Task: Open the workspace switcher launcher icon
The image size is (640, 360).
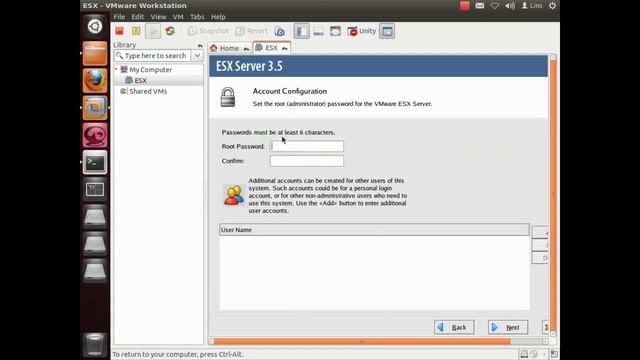Action: (x=95, y=189)
